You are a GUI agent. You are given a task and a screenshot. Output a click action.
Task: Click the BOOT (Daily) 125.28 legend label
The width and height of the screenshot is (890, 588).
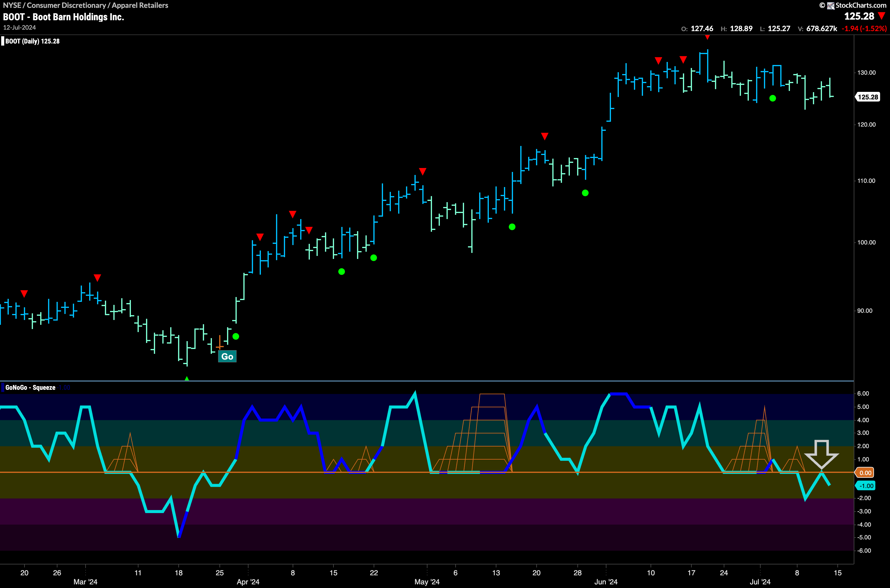pos(32,41)
